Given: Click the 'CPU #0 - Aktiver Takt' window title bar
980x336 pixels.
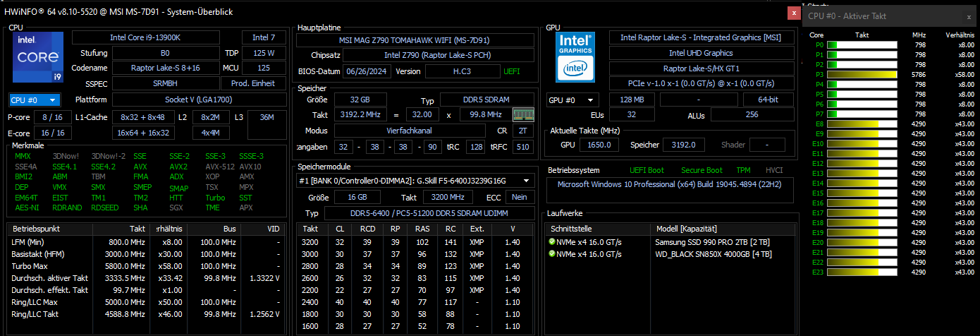Looking at the screenshot, I should tap(891, 16).
